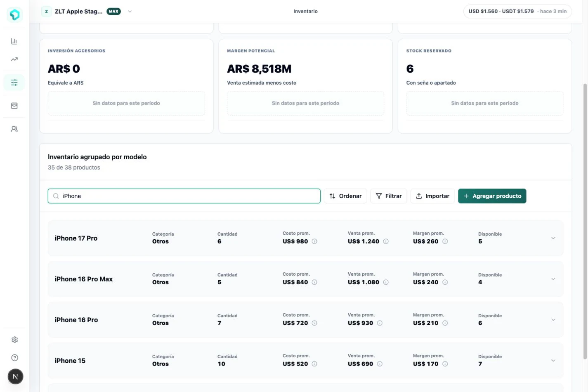Click US$ 170 margen value
Viewport: 588px width, 392px height.
[426, 364]
